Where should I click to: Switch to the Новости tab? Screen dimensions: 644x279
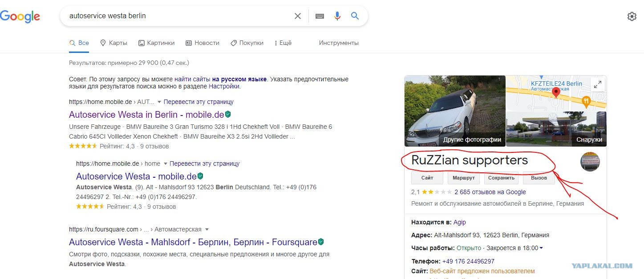point(203,43)
